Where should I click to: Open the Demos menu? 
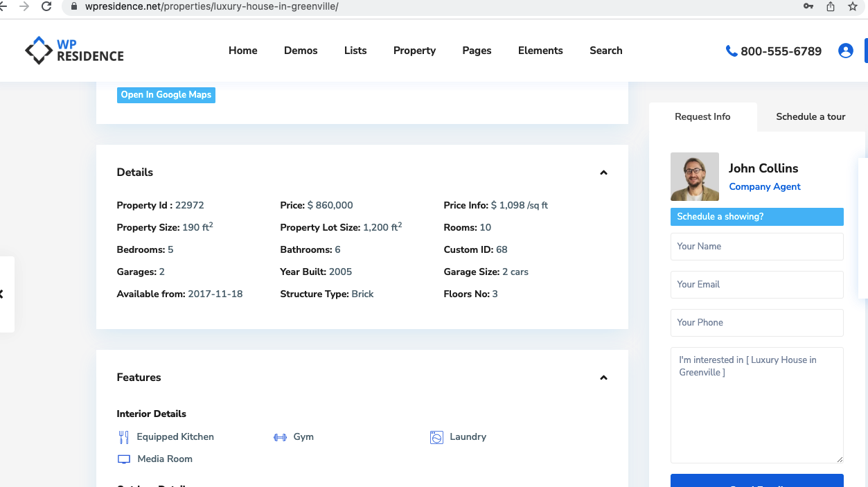(301, 51)
